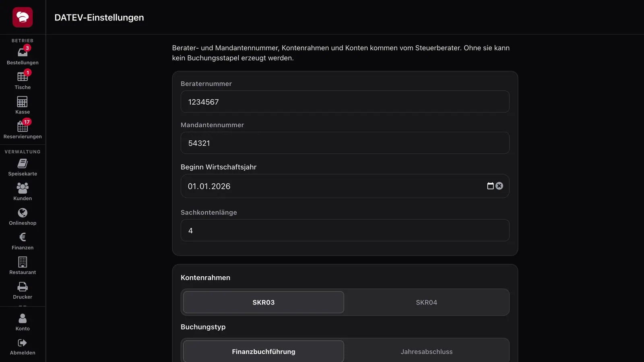Open Konto user profile icon
This screenshot has width=644, height=362.
click(23, 318)
